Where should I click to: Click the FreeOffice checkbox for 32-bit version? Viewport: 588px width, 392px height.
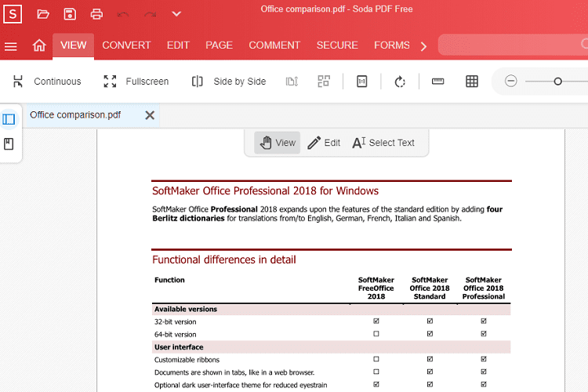pyautogui.click(x=376, y=321)
